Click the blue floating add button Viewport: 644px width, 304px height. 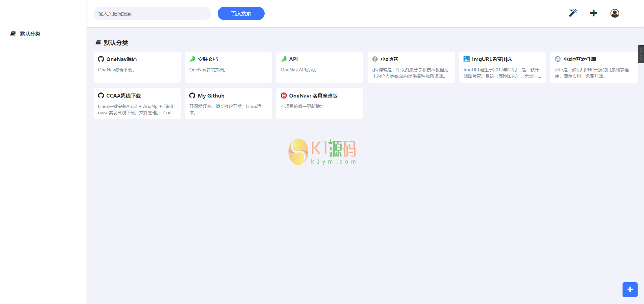click(630, 290)
